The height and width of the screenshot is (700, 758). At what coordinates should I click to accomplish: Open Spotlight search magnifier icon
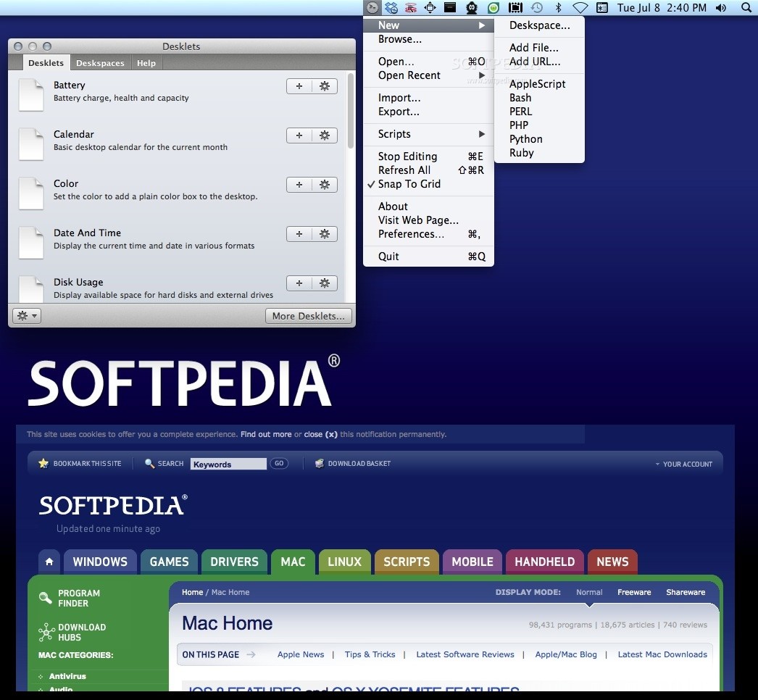coord(746,7)
